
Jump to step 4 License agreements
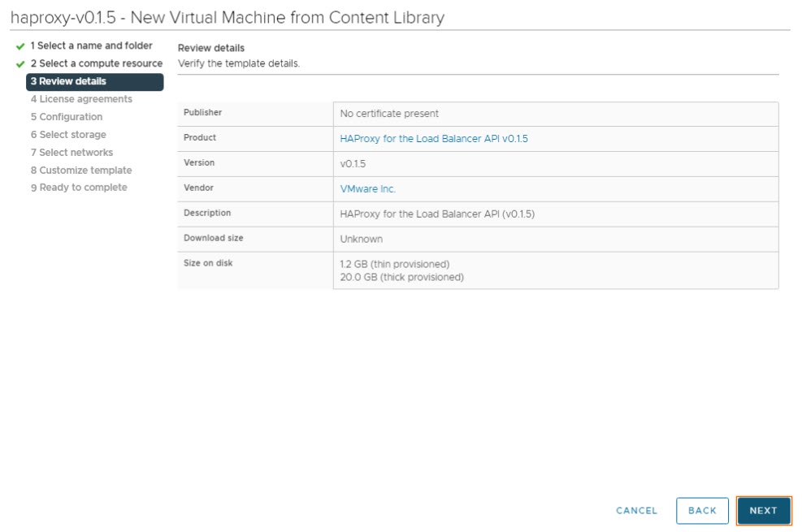[x=81, y=99]
